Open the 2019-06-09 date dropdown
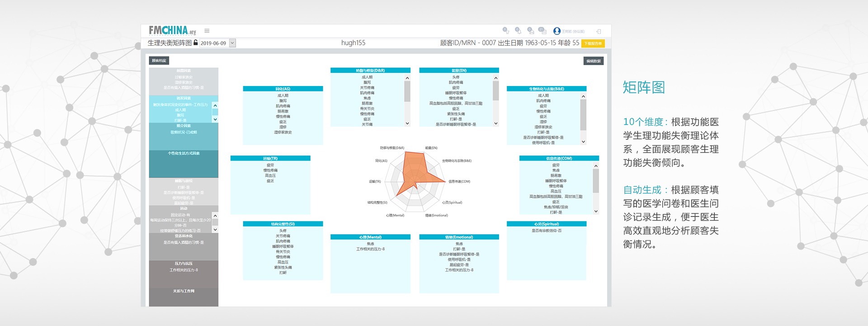 tap(232, 43)
